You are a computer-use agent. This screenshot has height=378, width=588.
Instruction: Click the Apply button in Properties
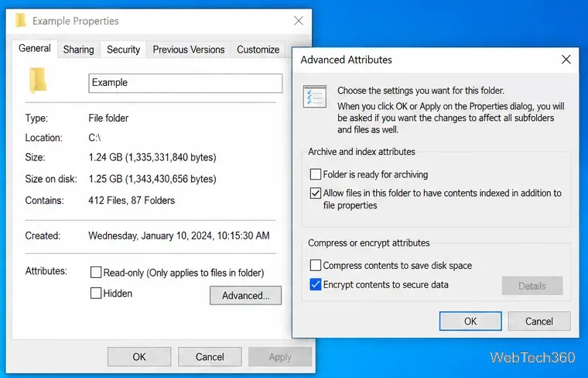(280, 356)
